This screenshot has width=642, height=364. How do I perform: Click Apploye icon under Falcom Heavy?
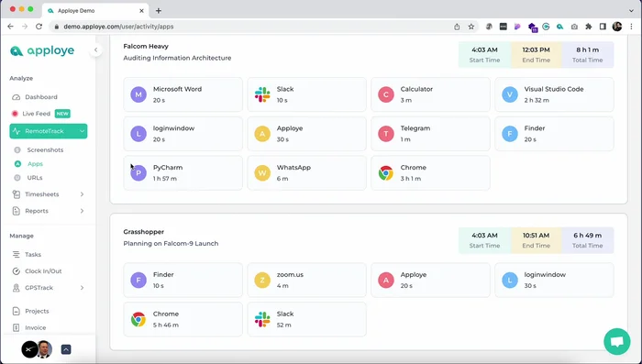(x=262, y=134)
